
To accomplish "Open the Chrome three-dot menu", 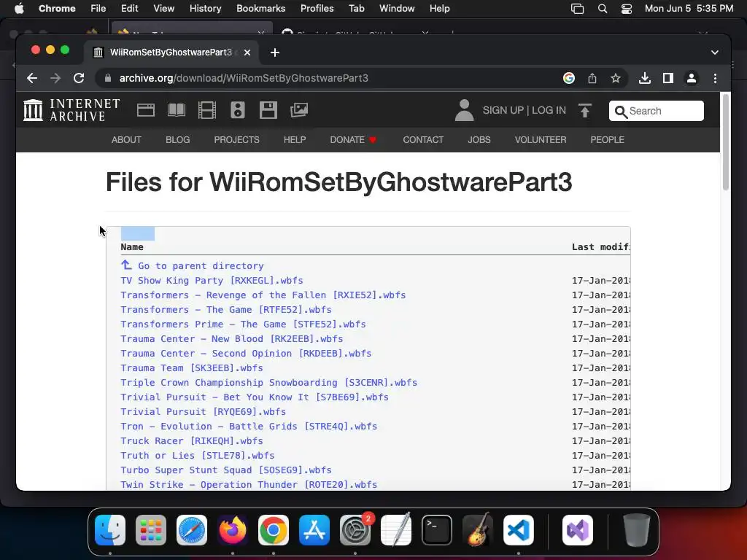I will tap(715, 78).
